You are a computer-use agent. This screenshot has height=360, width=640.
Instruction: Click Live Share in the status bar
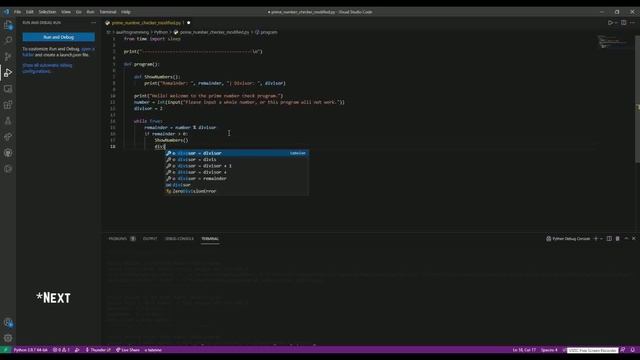tap(128, 350)
